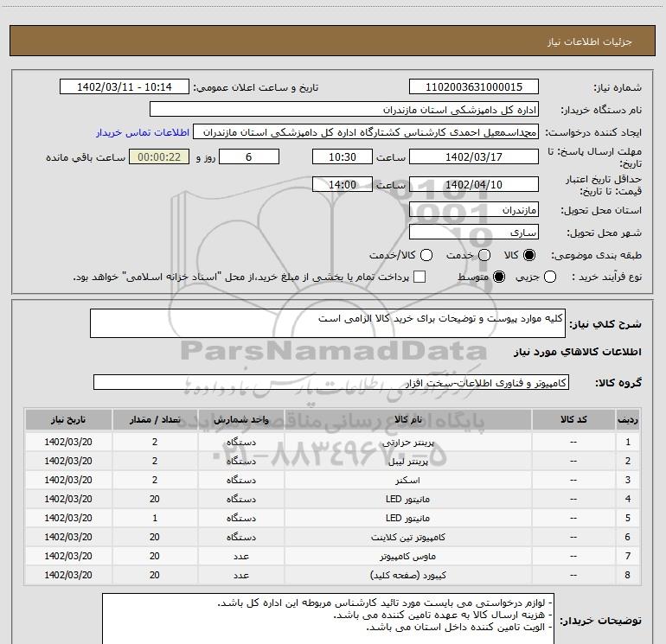Select the کیبورد (صفحه کلید) item cell

pyautogui.click(x=407, y=575)
